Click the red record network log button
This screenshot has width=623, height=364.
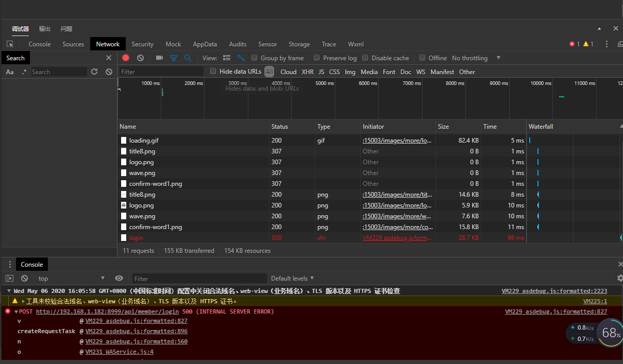[x=126, y=58]
